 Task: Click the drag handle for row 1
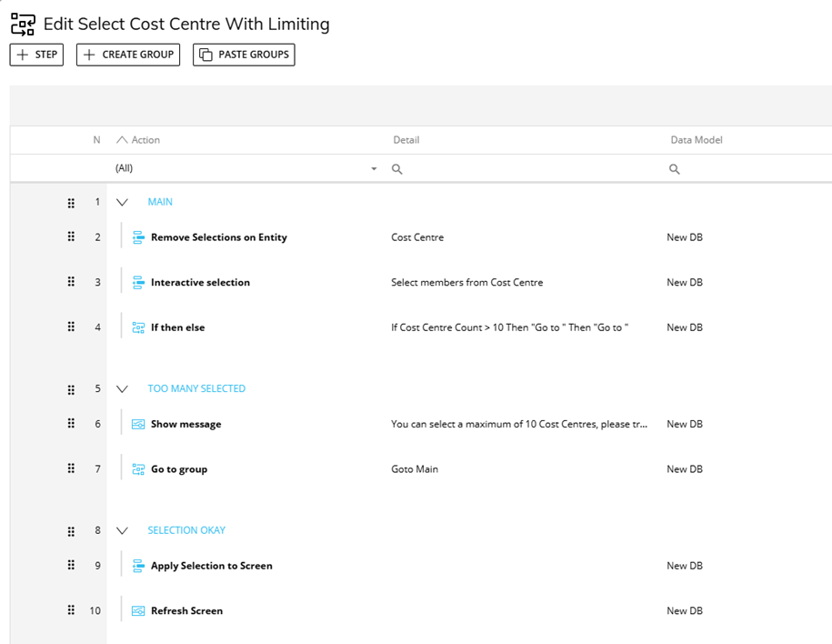point(71,203)
